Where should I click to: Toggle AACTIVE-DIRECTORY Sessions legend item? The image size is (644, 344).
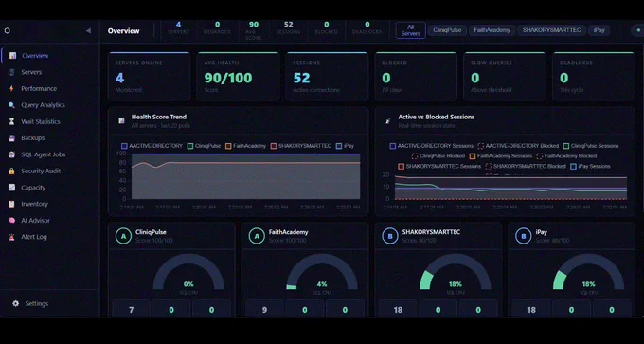(431, 146)
